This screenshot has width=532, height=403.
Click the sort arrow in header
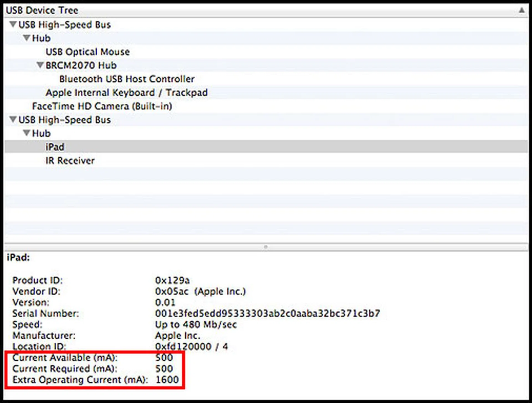coord(521,10)
